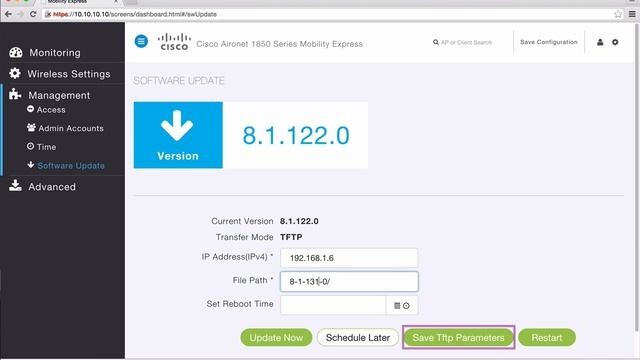Open the browser menu icon
The height and width of the screenshot is (360, 640).
coord(632,14)
